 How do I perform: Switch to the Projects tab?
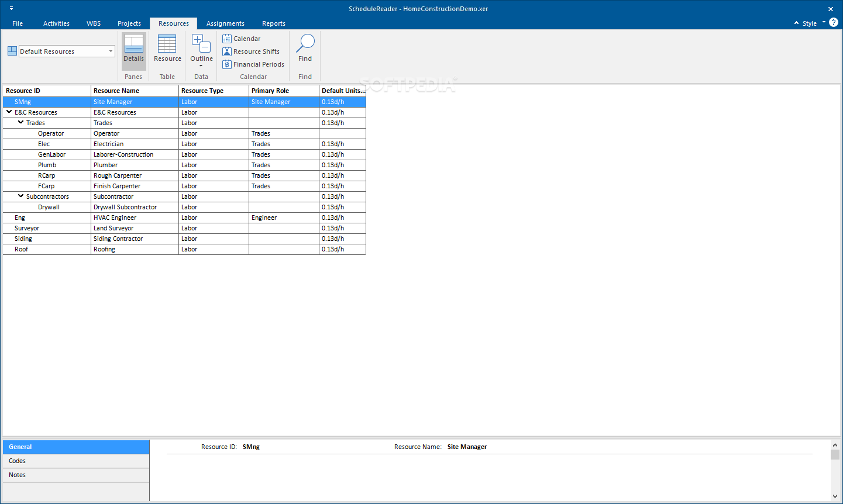[129, 23]
